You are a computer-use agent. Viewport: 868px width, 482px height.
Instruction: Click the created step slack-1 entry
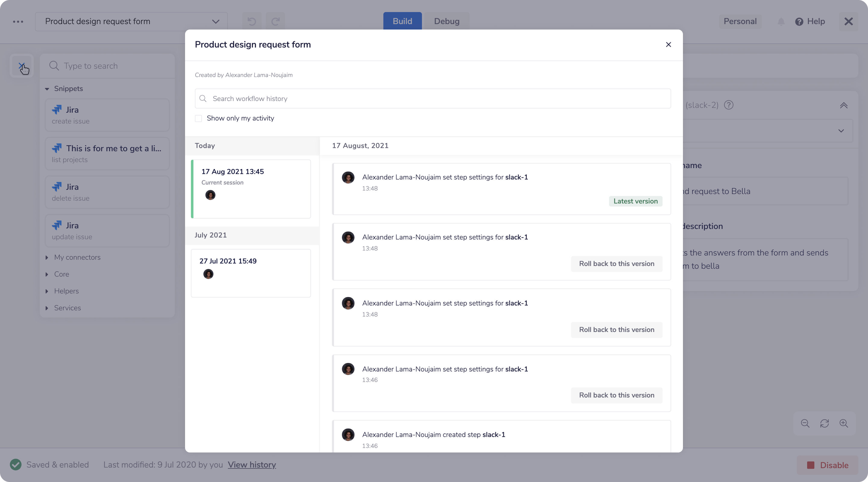click(502, 437)
